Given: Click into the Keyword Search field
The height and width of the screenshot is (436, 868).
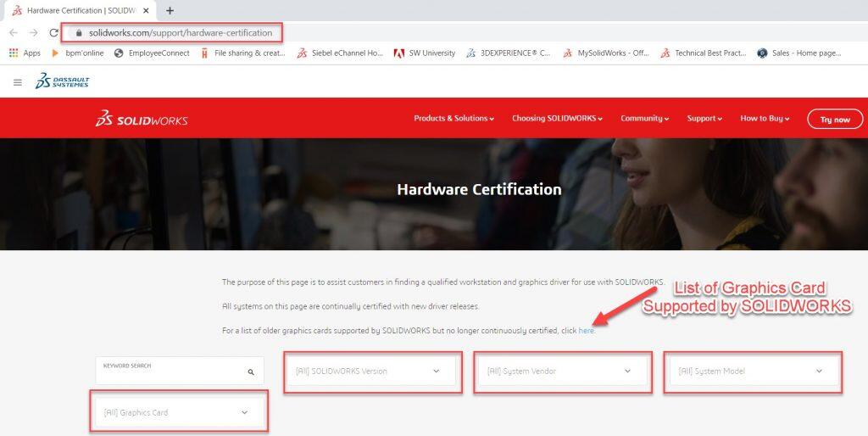Looking at the screenshot, I should [170, 372].
